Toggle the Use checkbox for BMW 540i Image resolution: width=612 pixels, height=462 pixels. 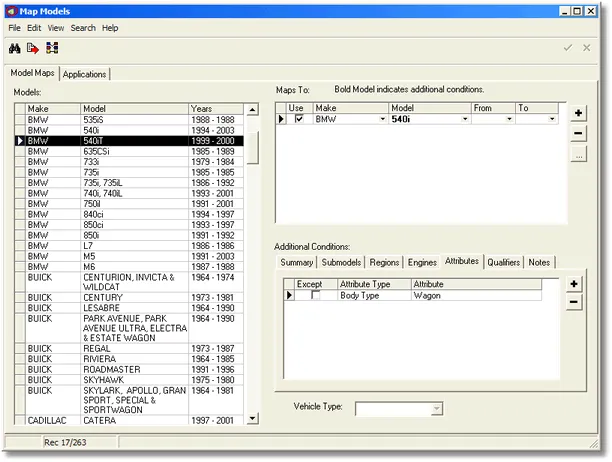click(x=299, y=119)
